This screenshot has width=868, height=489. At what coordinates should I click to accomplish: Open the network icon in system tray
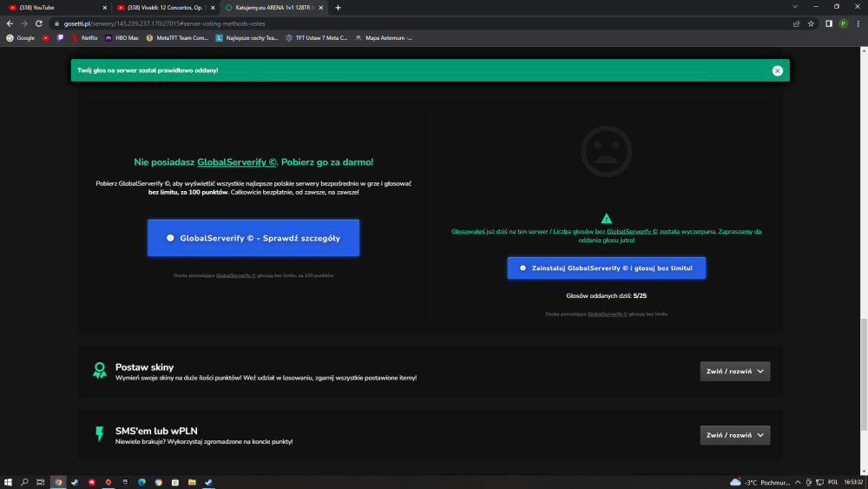click(x=820, y=482)
